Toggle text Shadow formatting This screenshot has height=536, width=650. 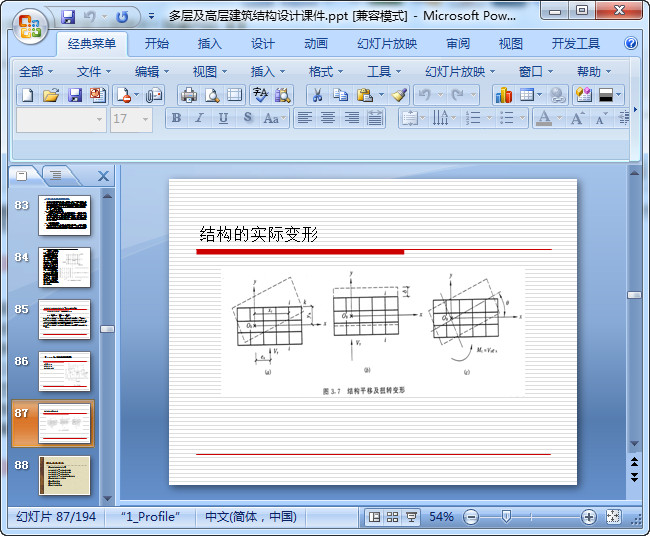[247, 118]
